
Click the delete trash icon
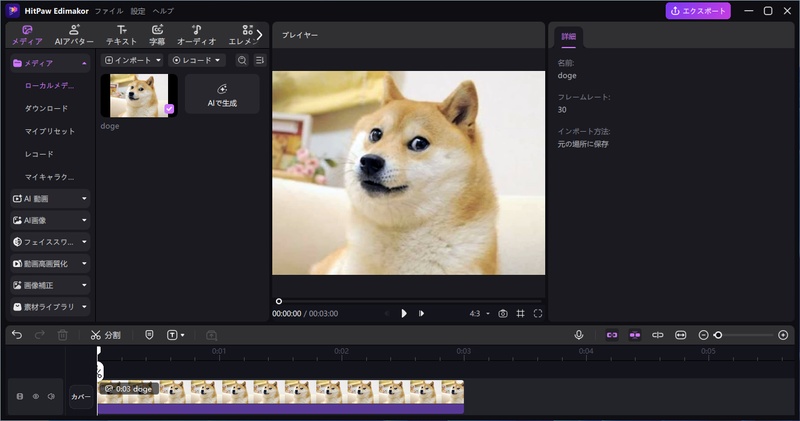click(x=62, y=335)
